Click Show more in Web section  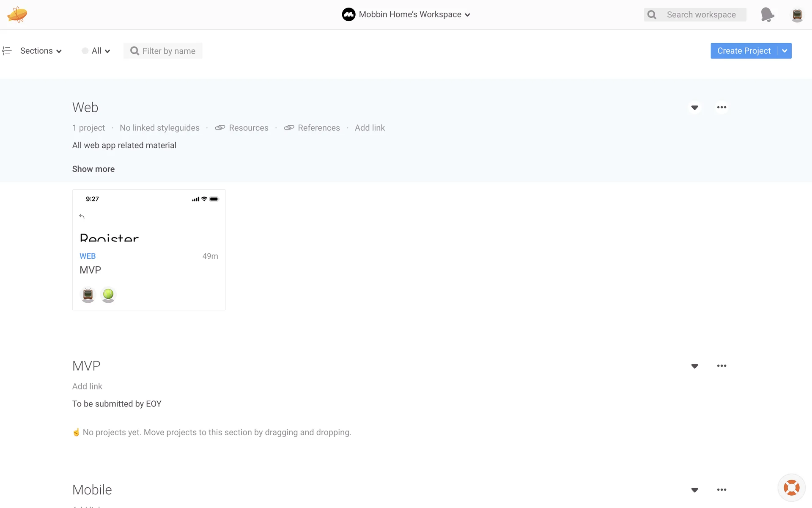[93, 169]
